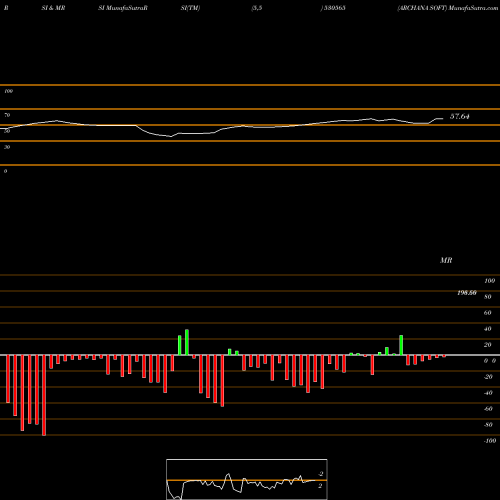This screenshot has height=500, width=500.
Task: Click the 57.64 RSI value label
Action: 459,116
